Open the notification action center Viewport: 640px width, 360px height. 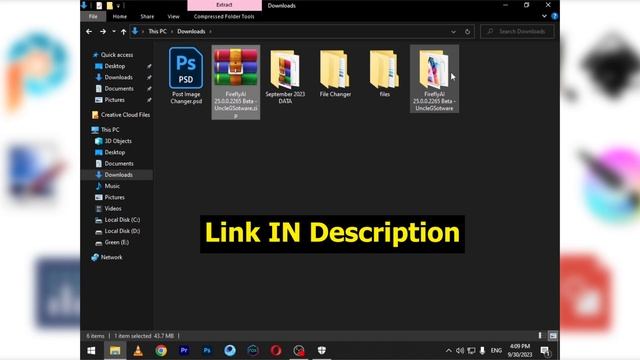[545, 351]
